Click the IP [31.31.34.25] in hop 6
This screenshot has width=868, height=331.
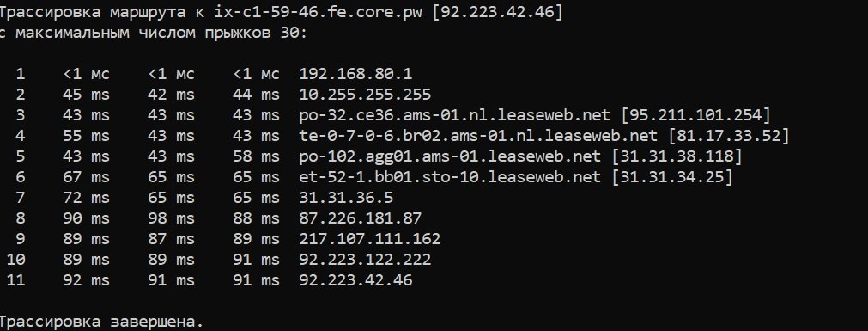coord(671,177)
